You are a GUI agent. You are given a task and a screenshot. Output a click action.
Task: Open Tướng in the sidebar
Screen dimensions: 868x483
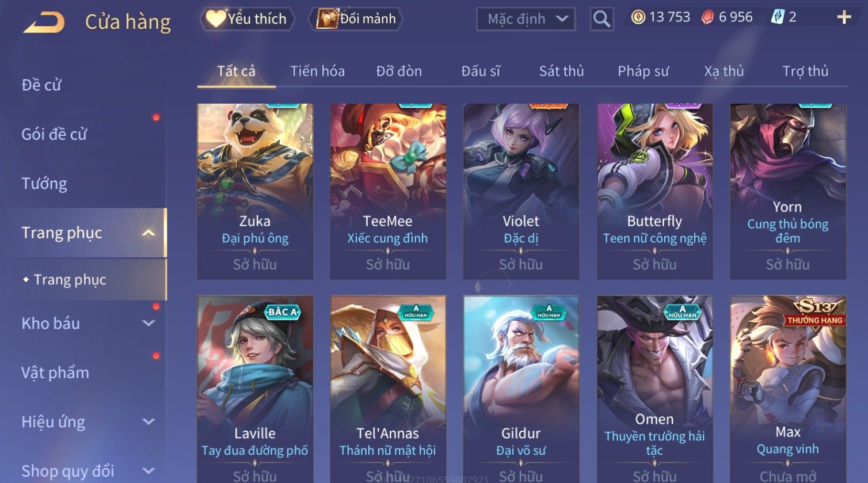[x=44, y=184]
